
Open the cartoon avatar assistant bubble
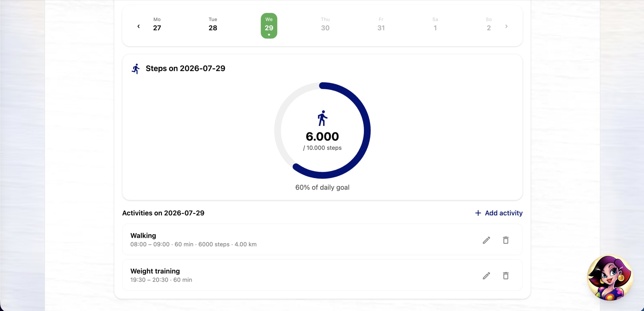point(609,278)
